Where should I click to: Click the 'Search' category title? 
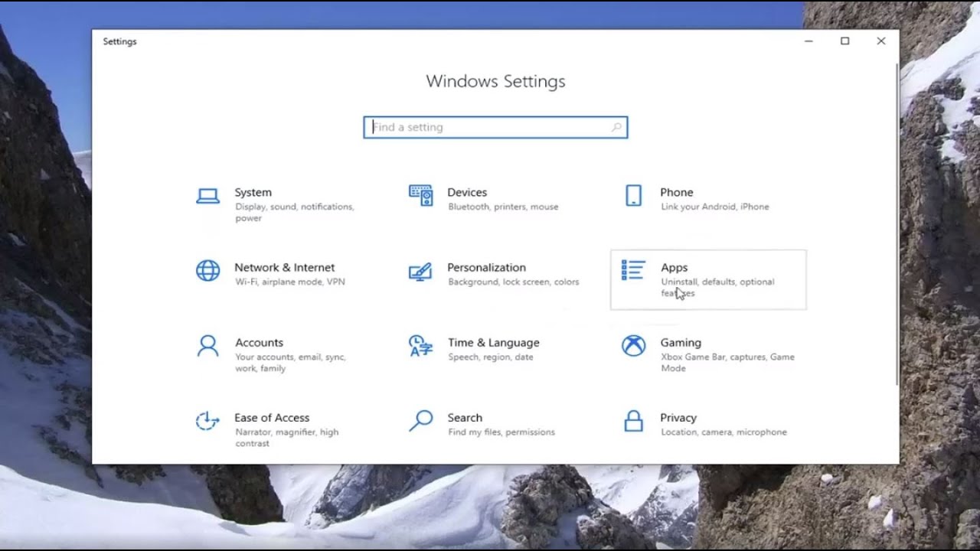465,417
